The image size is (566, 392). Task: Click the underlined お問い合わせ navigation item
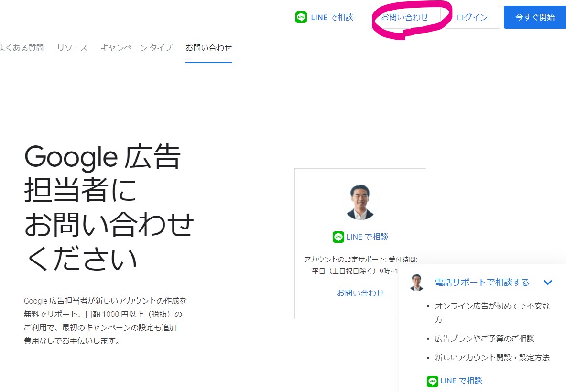coord(208,48)
